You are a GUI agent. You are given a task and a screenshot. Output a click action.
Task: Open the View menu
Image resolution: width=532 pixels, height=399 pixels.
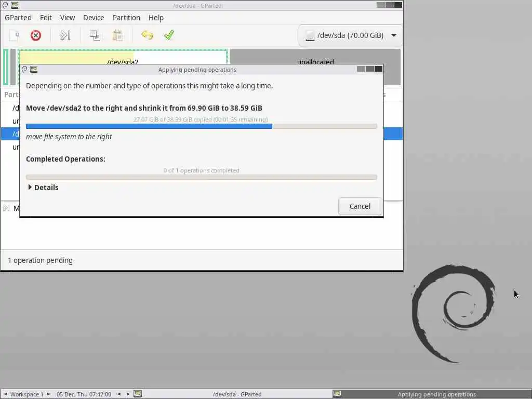68,18
